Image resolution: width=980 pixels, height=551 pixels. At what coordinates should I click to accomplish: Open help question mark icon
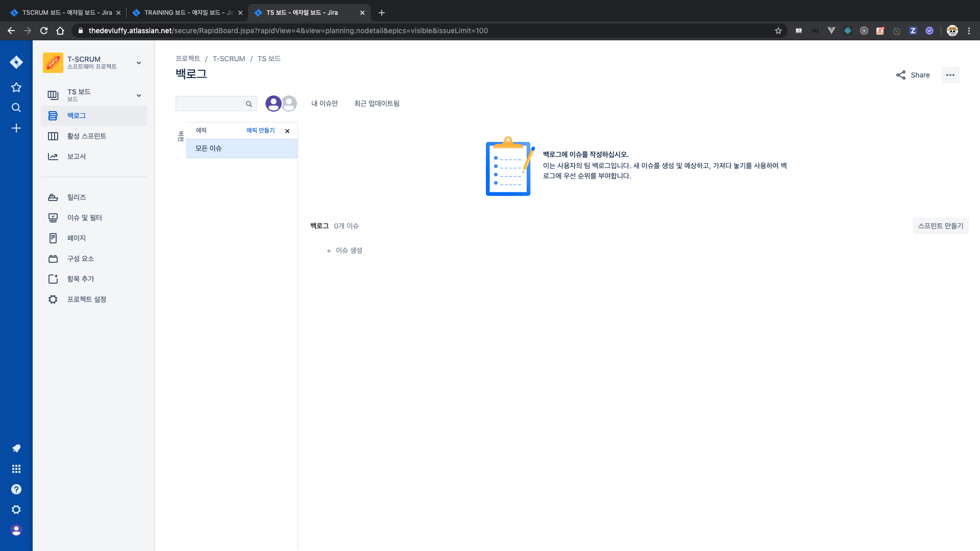tap(16, 489)
